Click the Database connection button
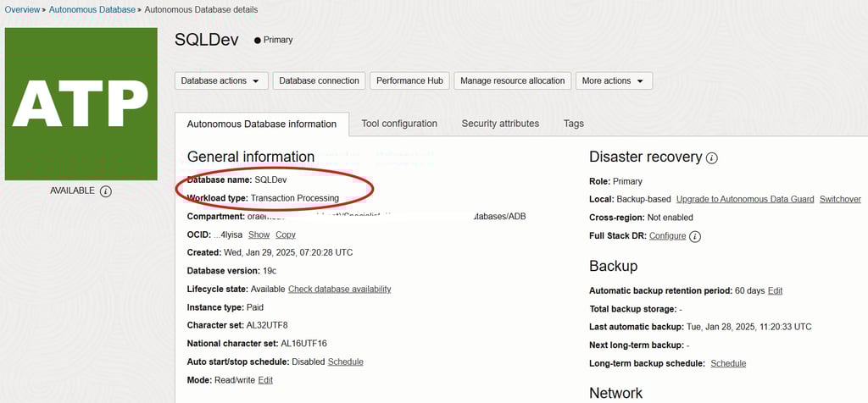868x403 pixels. point(320,80)
